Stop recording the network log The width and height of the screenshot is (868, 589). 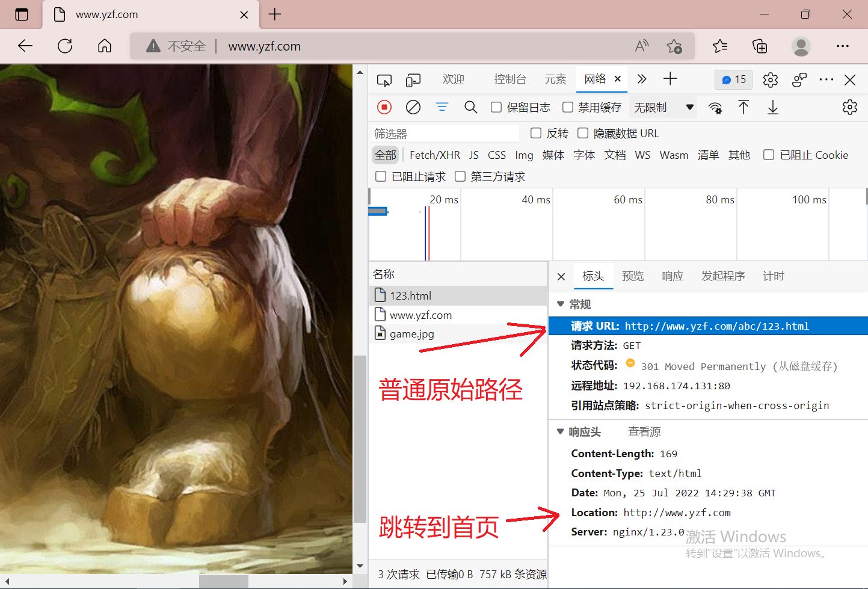(384, 107)
